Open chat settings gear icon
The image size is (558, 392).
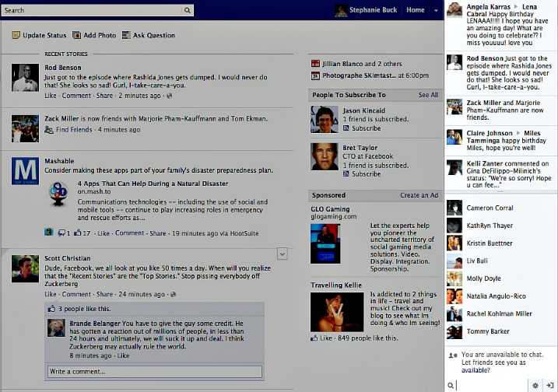535,385
